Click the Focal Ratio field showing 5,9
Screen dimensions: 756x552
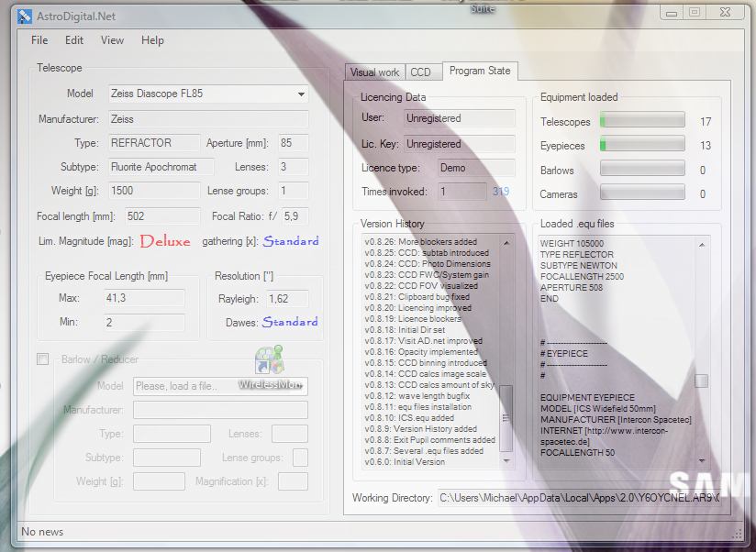point(295,216)
